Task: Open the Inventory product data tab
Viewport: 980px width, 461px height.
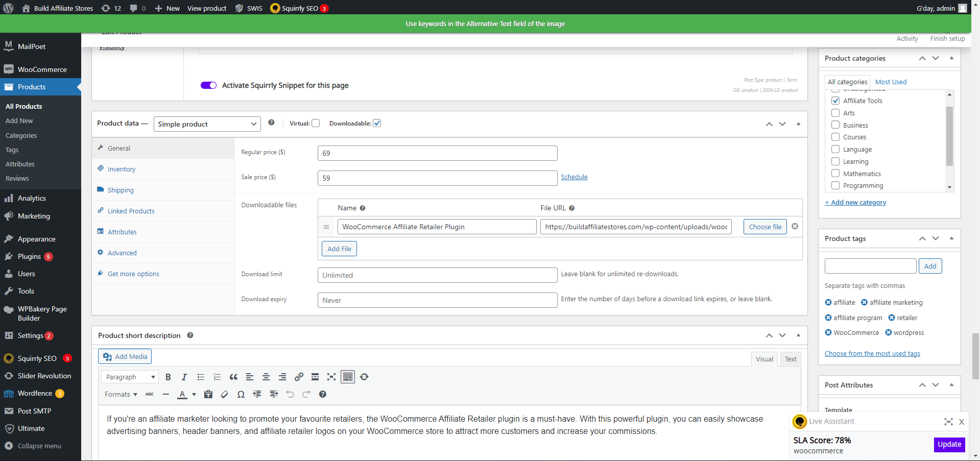Action: [122, 169]
